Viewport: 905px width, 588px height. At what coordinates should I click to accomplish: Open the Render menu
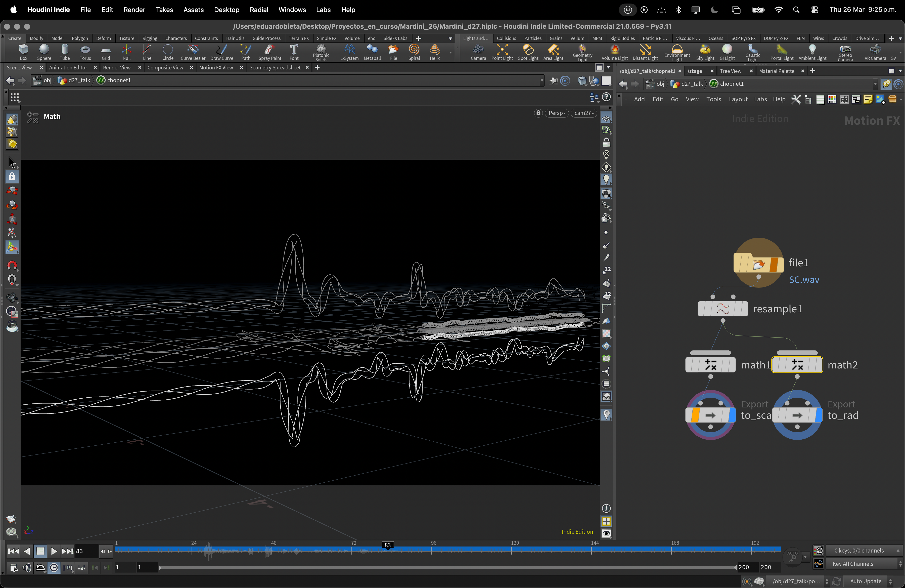pyautogui.click(x=134, y=10)
